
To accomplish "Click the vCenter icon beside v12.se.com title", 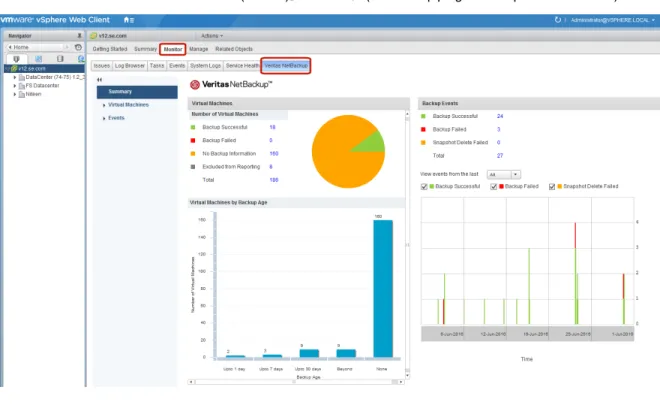I will (93, 36).
